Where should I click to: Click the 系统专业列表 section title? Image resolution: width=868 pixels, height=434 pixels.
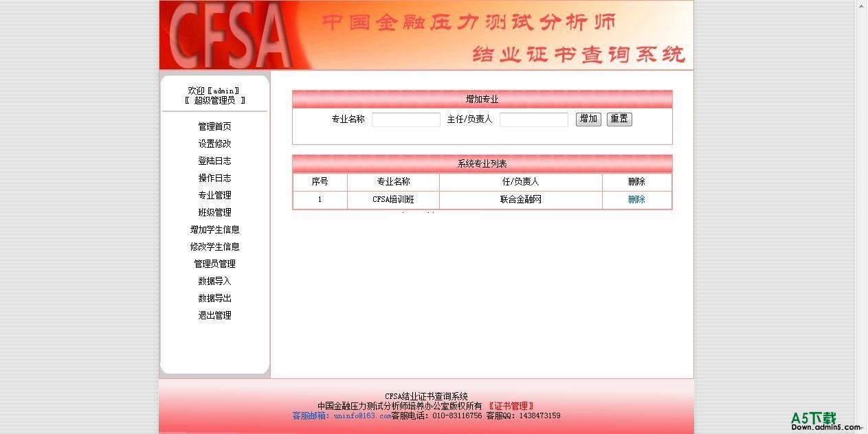pyautogui.click(x=482, y=163)
